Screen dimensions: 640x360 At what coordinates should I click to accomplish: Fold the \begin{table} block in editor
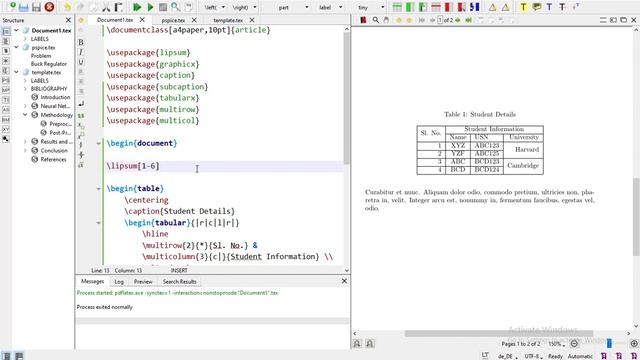98,189
